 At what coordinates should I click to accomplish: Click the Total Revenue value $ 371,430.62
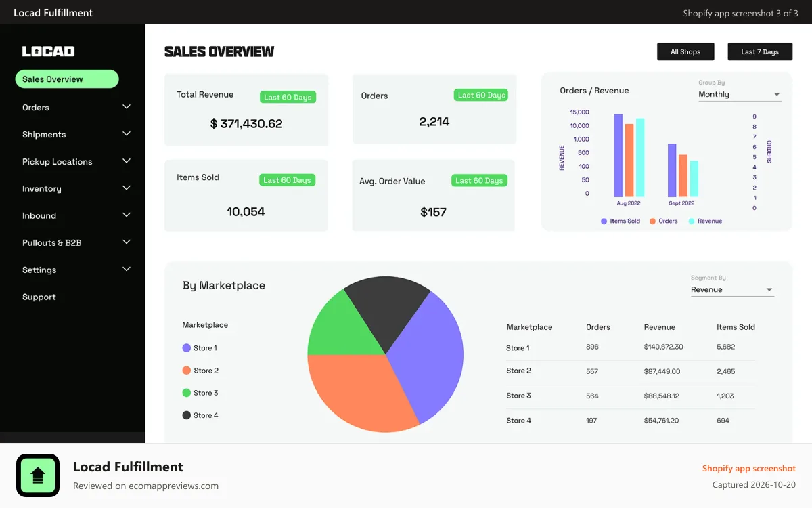point(246,124)
